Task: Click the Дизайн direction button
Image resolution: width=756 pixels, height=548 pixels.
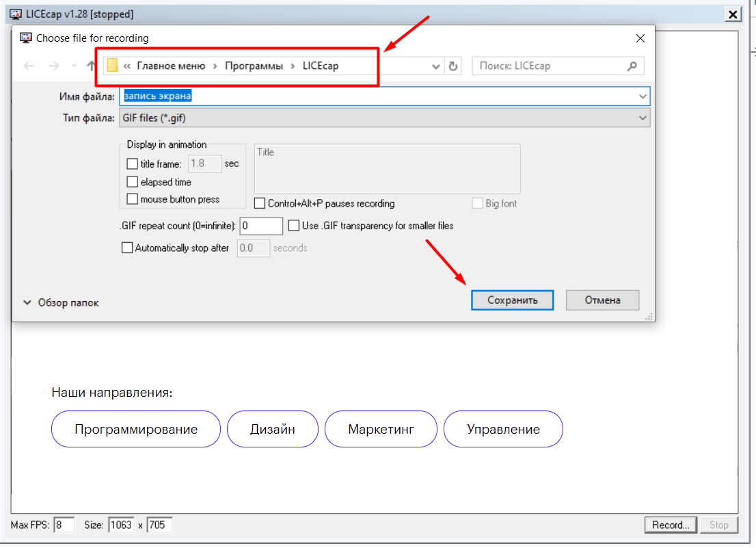Action: (273, 429)
